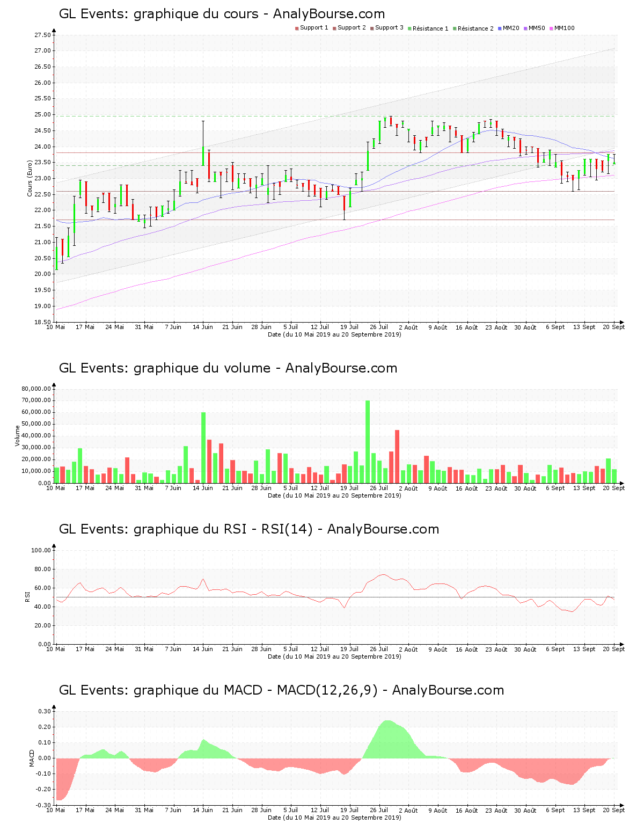Click the -0.30 MACD axis value

coord(43,805)
